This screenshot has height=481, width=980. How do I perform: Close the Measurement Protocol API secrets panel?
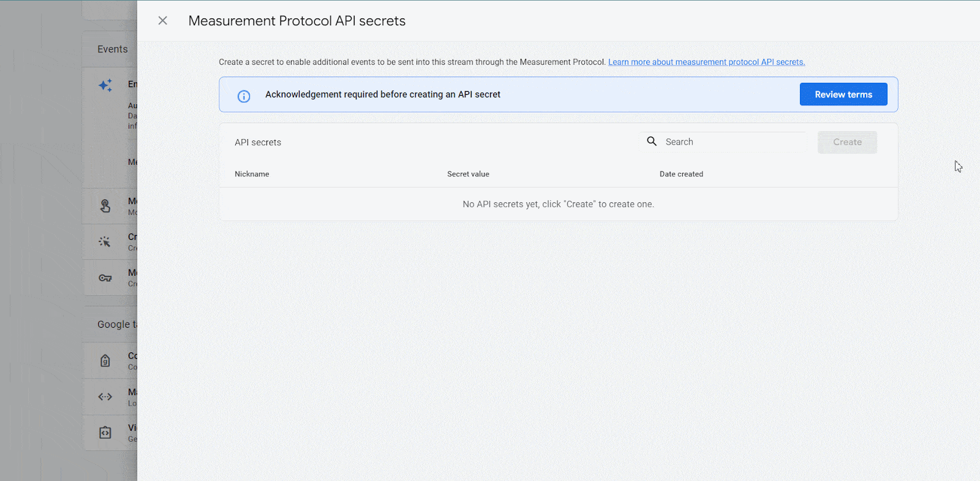[x=163, y=21]
